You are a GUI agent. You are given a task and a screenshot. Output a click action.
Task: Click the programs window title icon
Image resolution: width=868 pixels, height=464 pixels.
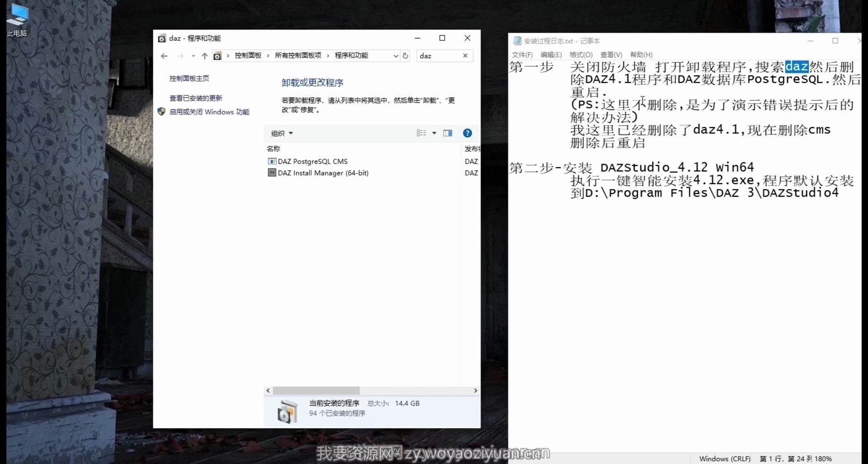[162, 38]
